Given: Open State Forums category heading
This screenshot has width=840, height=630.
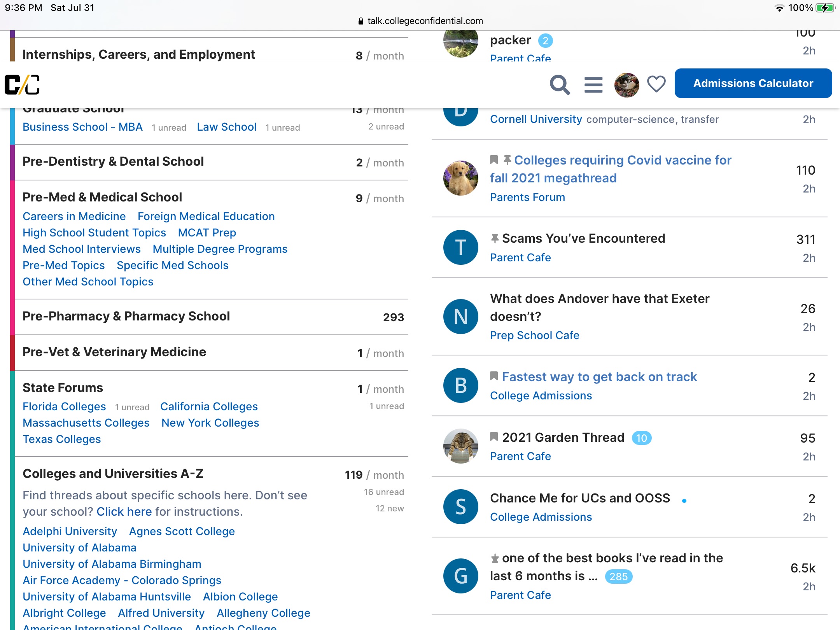Looking at the screenshot, I should pyautogui.click(x=63, y=388).
